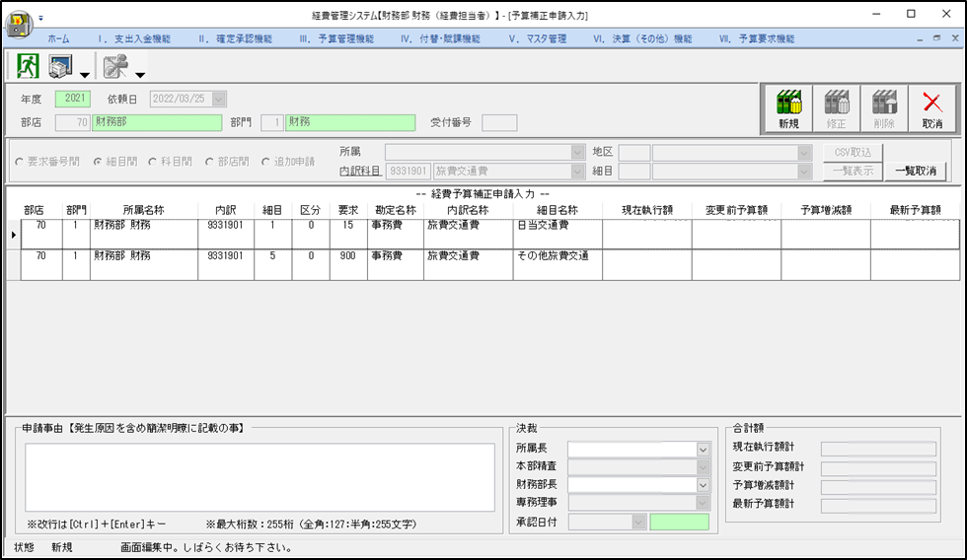Open the Ⅶ. 予算要求機能 menu
967x560 pixels.
tap(757, 38)
